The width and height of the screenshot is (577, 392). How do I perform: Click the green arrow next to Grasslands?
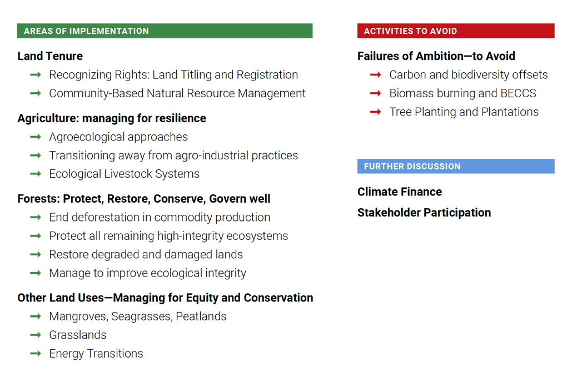pos(36,335)
